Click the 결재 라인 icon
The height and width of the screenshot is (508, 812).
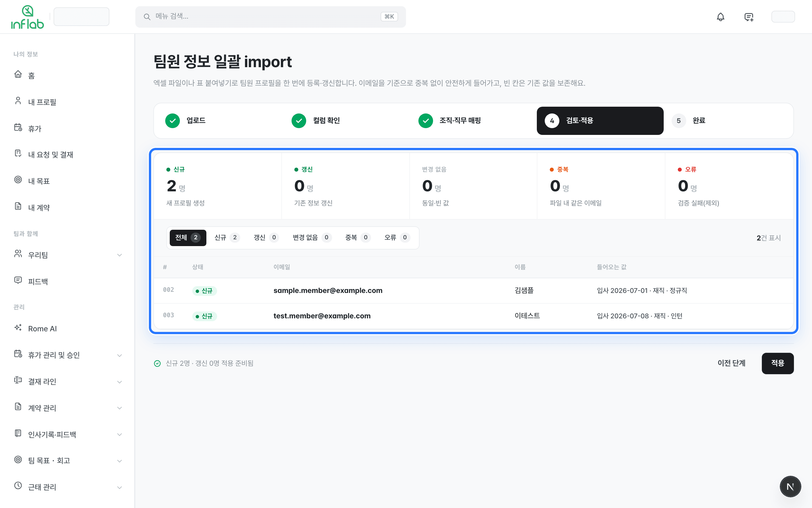(18, 380)
